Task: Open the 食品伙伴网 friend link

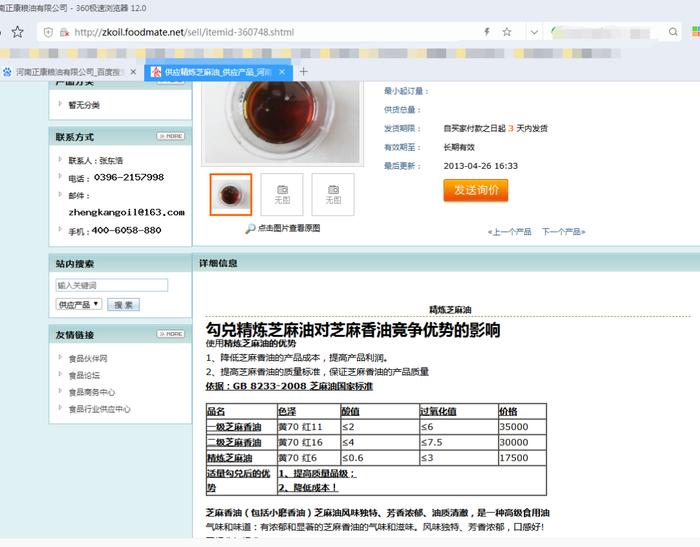Action: (88, 359)
